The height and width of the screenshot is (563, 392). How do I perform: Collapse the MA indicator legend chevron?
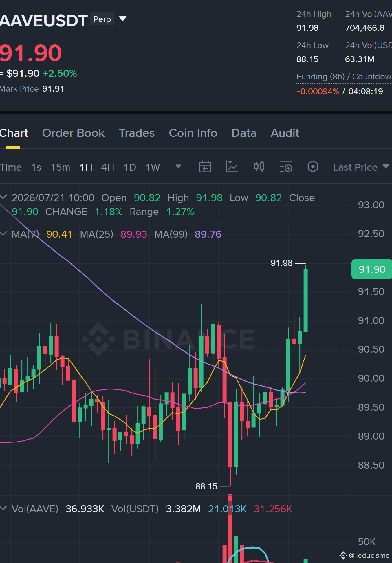point(3,233)
